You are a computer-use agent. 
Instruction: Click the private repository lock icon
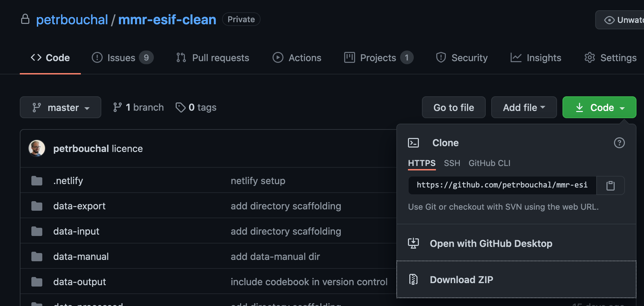pyautogui.click(x=25, y=19)
